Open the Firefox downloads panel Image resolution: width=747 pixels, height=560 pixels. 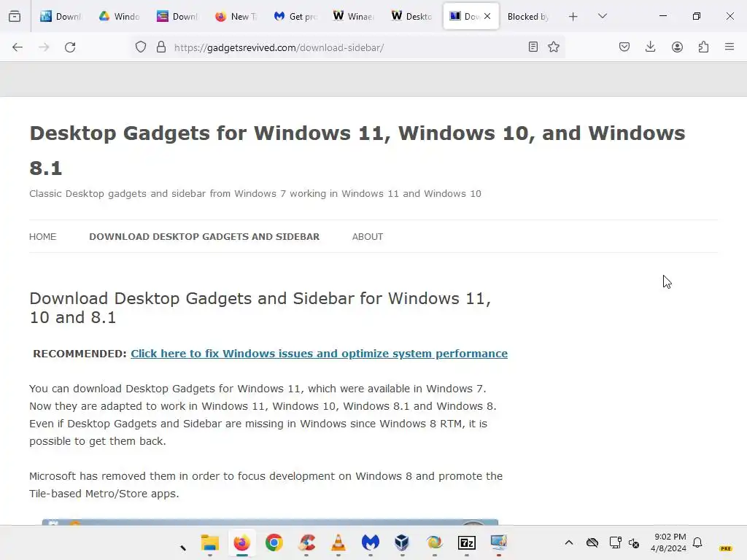[650, 47]
